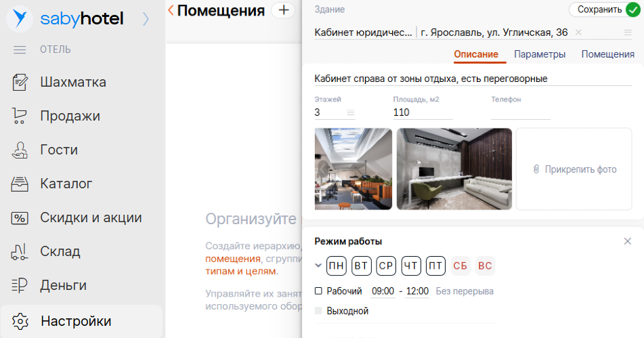
Task: Tick the Выходной checkbox
Action: pos(319,311)
